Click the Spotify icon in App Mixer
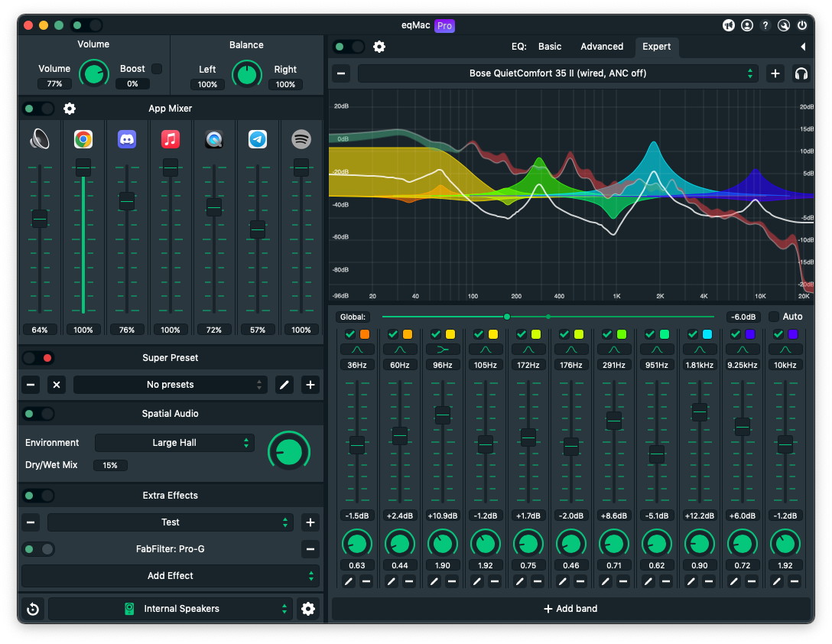The width and height of the screenshot is (832, 644). click(x=301, y=139)
